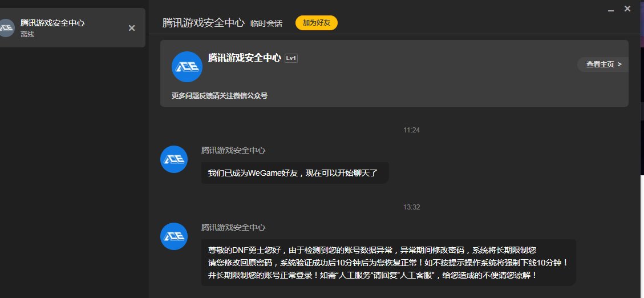Click the bold profile card name 腾讯游戏安全中心

click(244, 58)
